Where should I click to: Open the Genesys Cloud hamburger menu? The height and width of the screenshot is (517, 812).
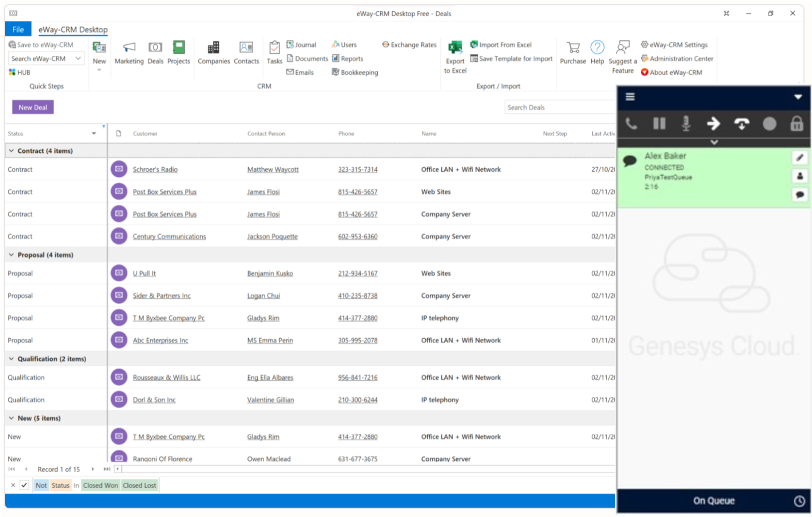(630, 97)
